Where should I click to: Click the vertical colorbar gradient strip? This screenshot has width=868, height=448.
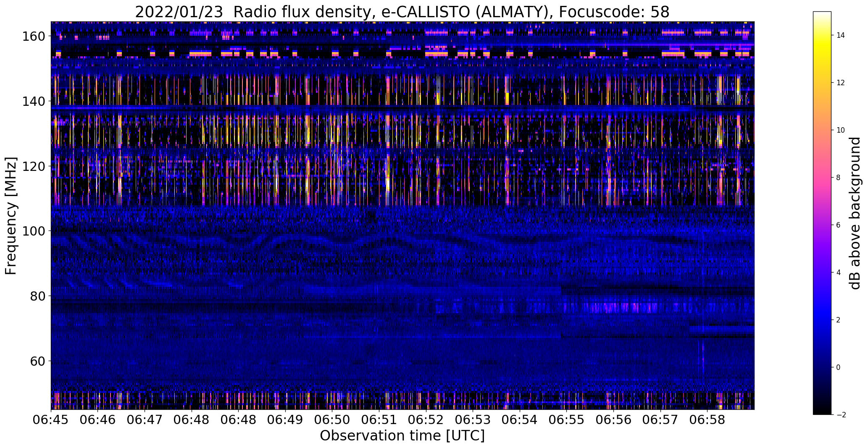click(822, 213)
